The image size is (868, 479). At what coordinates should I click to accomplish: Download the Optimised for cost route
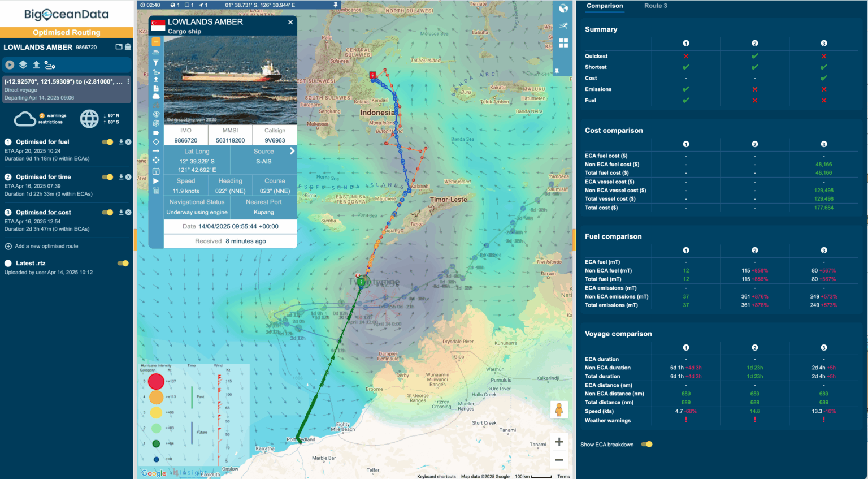[121, 212]
